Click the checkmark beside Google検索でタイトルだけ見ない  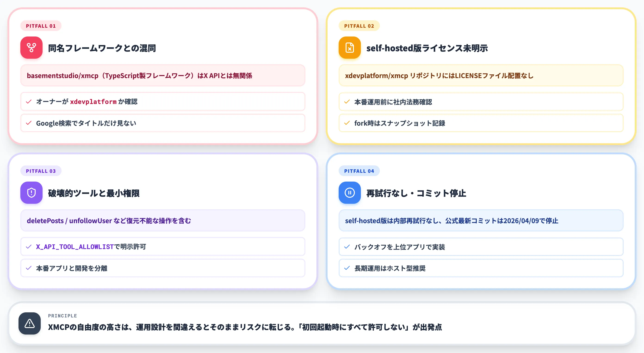(x=29, y=123)
